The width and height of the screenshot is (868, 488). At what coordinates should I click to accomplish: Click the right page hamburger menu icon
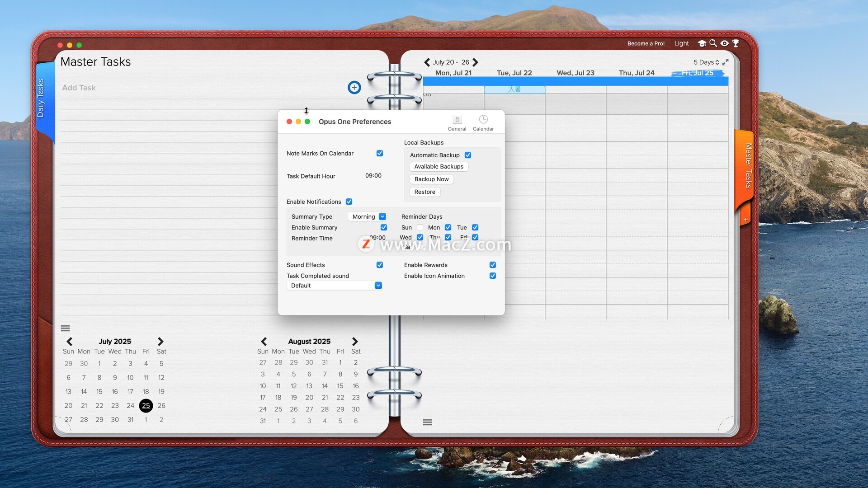pos(427,422)
